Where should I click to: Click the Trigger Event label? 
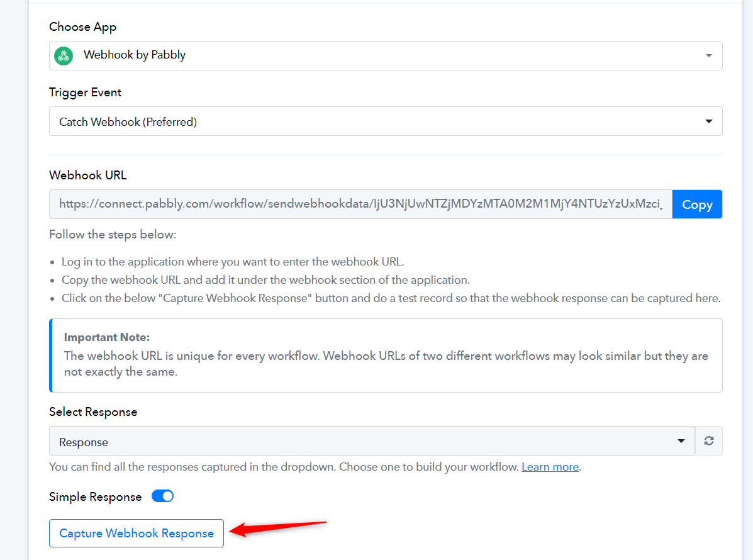pyautogui.click(x=85, y=92)
